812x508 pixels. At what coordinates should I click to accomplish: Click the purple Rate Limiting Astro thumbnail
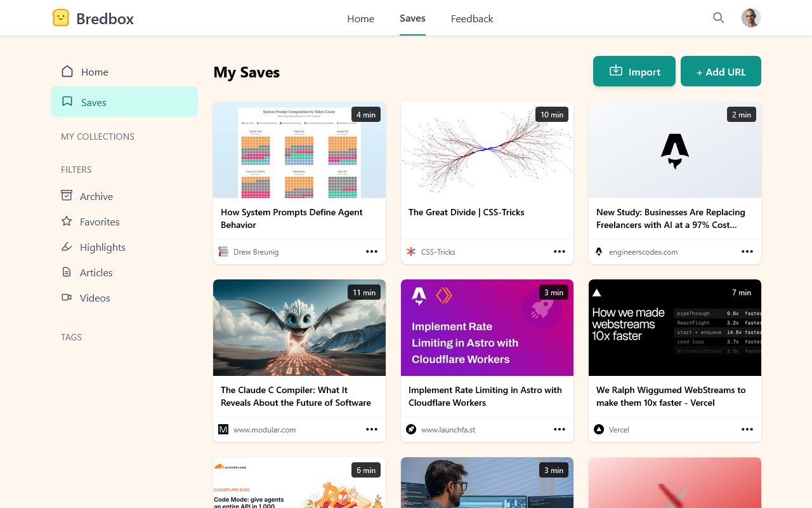[487, 328]
